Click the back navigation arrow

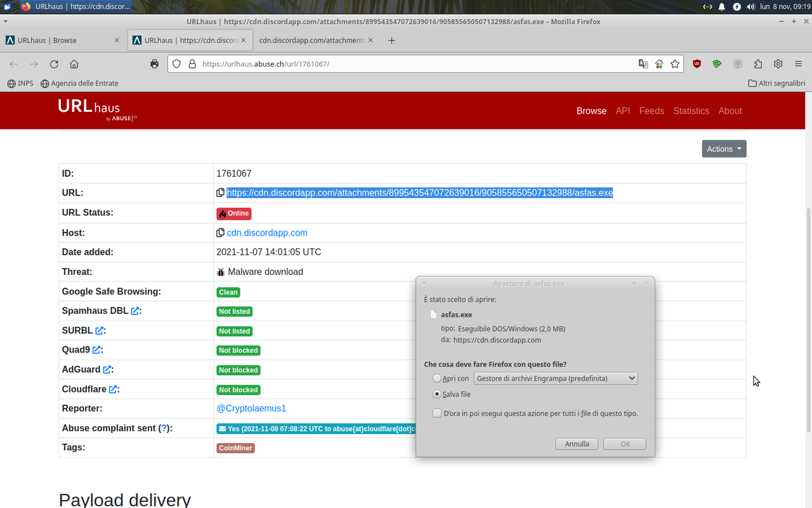tap(13, 64)
